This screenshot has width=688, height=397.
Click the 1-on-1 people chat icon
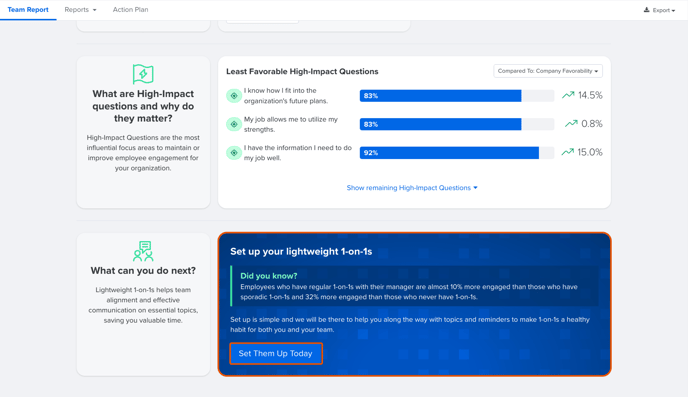click(x=143, y=251)
